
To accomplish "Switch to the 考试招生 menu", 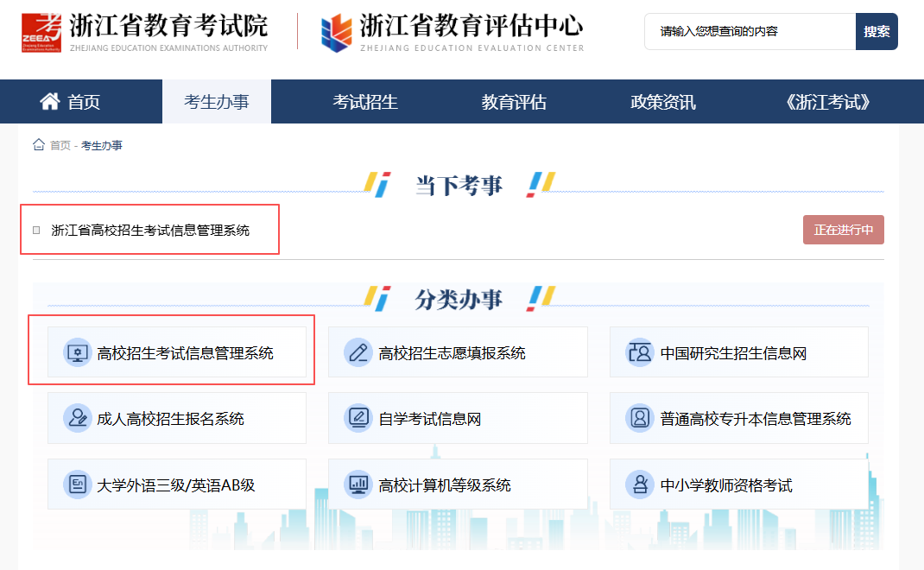I will [x=365, y=102].
